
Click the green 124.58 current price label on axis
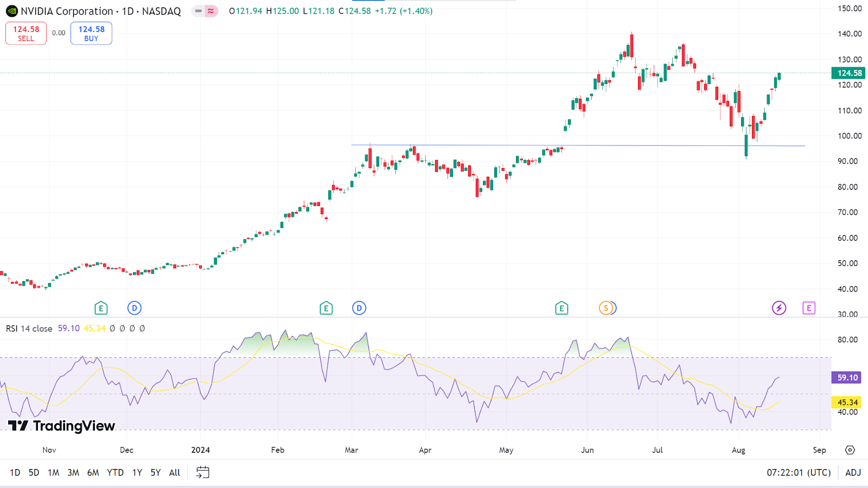(x=848, y=73)
